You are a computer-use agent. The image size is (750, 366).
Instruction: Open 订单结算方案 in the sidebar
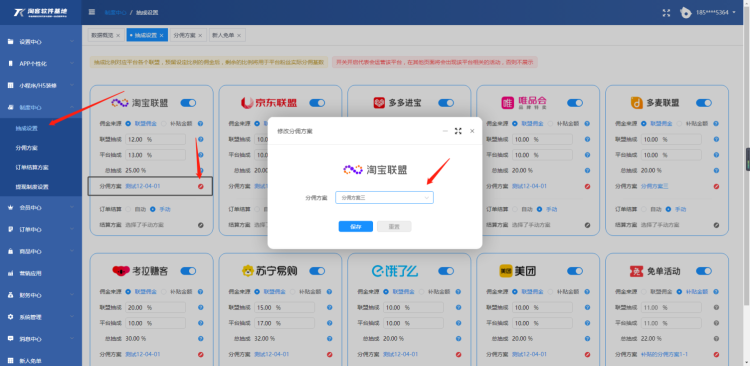coord(32,167)
